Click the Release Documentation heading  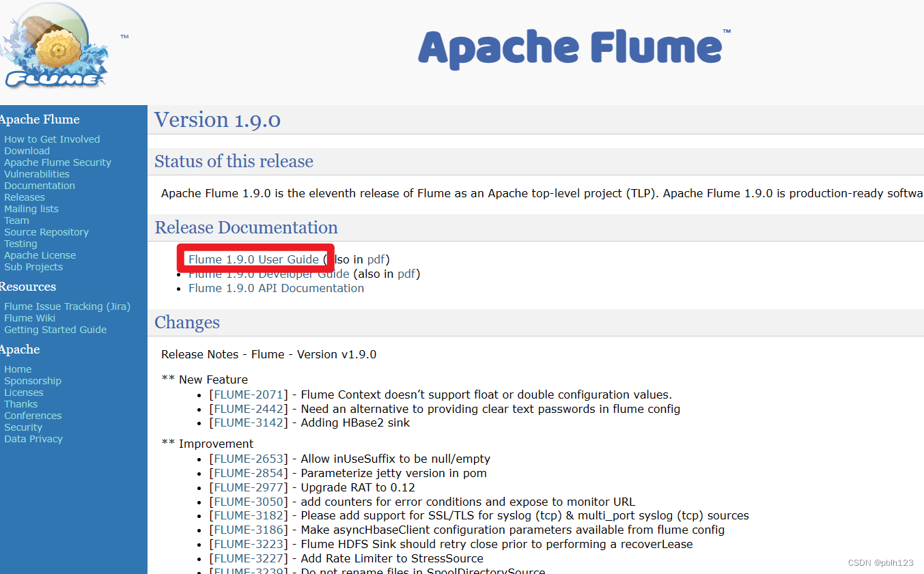[246, 227]
